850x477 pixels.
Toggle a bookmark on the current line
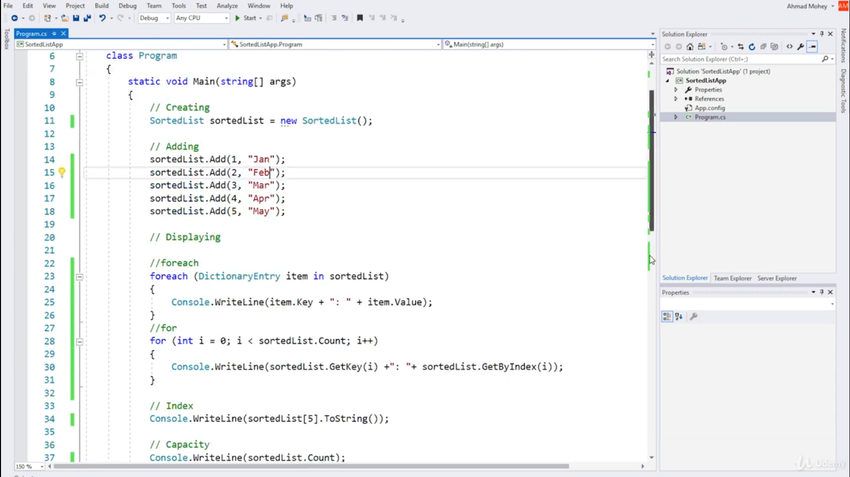pyautogui.click(x=359, y=18)
